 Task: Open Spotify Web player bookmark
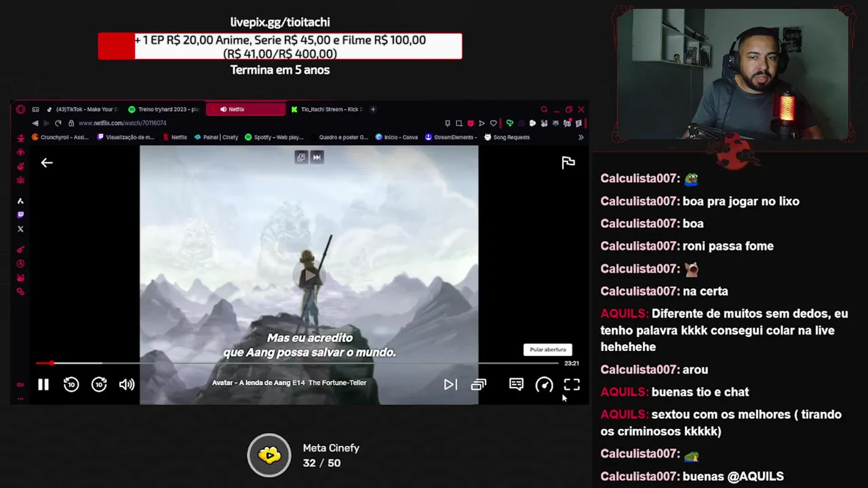(x=274, y=137)
